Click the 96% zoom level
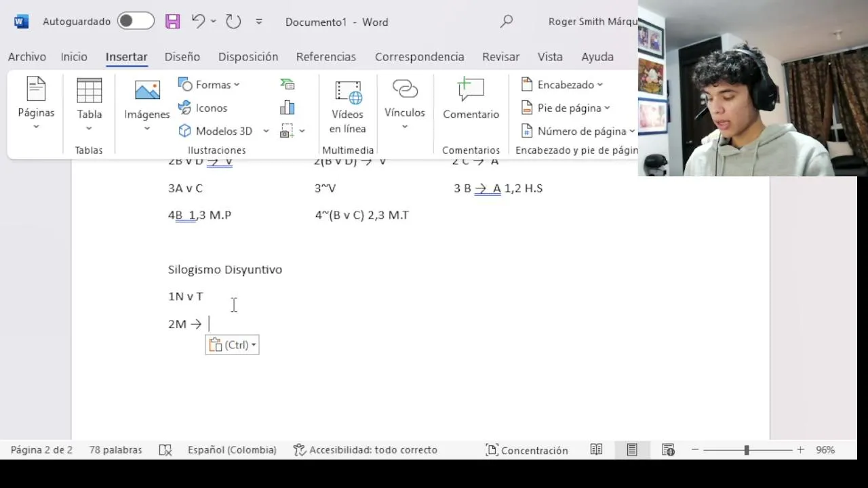The image size is (868, 488). pos(825,450)
